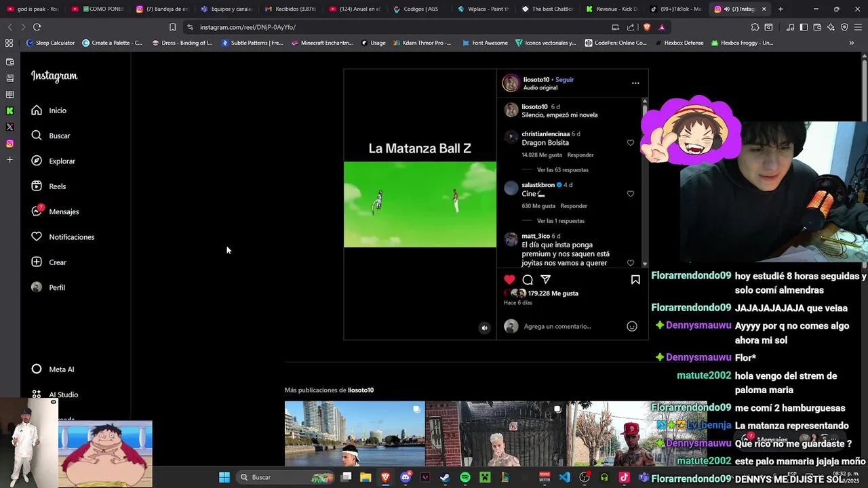Open the waterfront city post thumbnail

click(x=355, y=434)
